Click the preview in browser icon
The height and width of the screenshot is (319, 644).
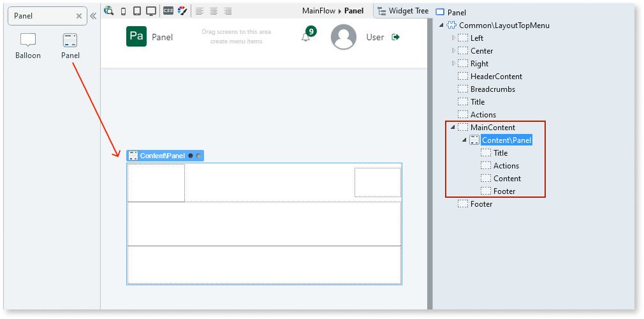tap(109, 11)
